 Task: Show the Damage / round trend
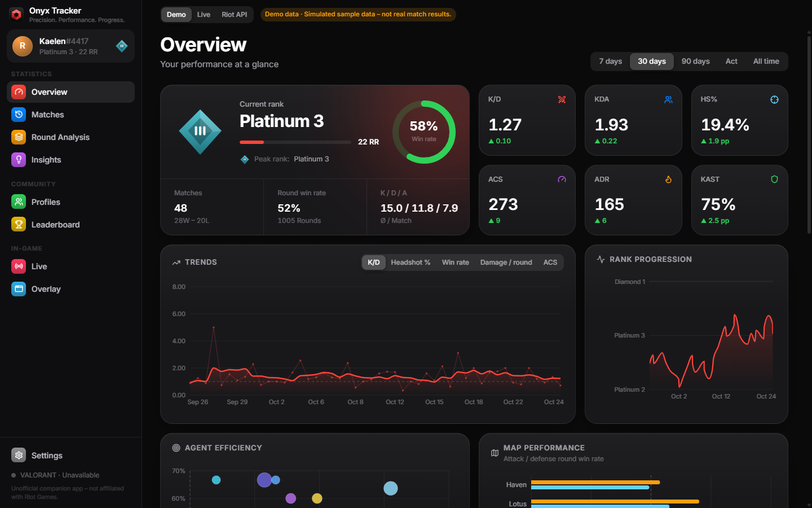(x=506, y=262)
